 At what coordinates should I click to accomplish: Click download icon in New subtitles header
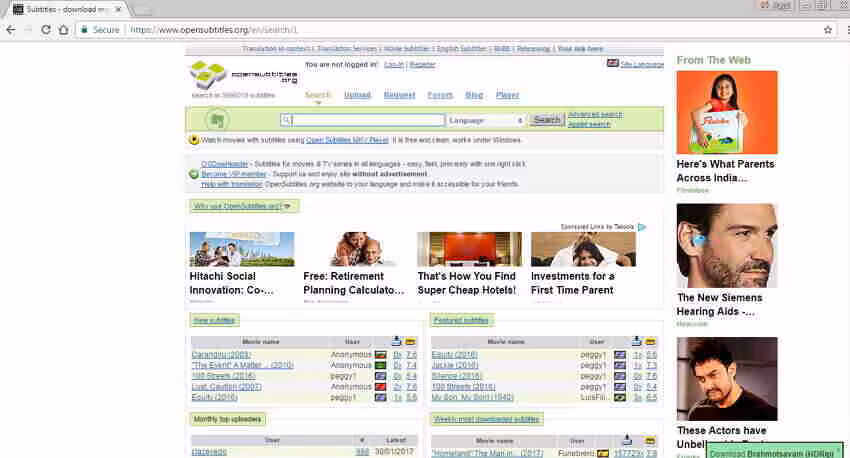[396, 341]
